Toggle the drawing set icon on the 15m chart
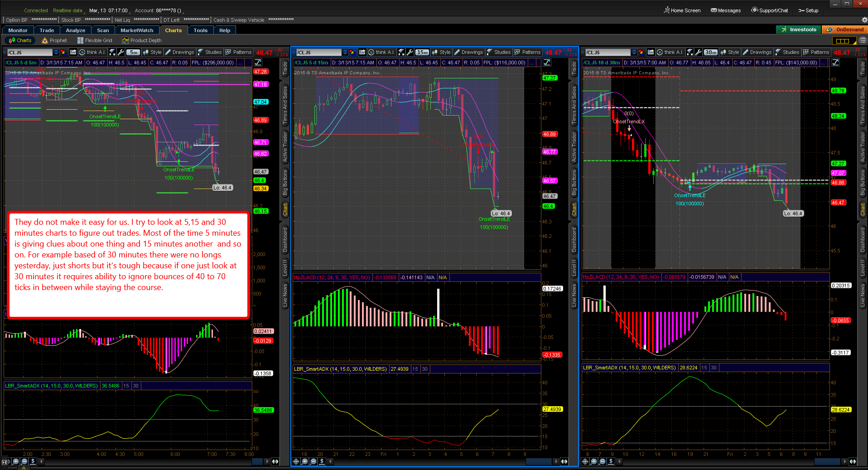The width and height of the screenshot is (868, 470). 547,63
